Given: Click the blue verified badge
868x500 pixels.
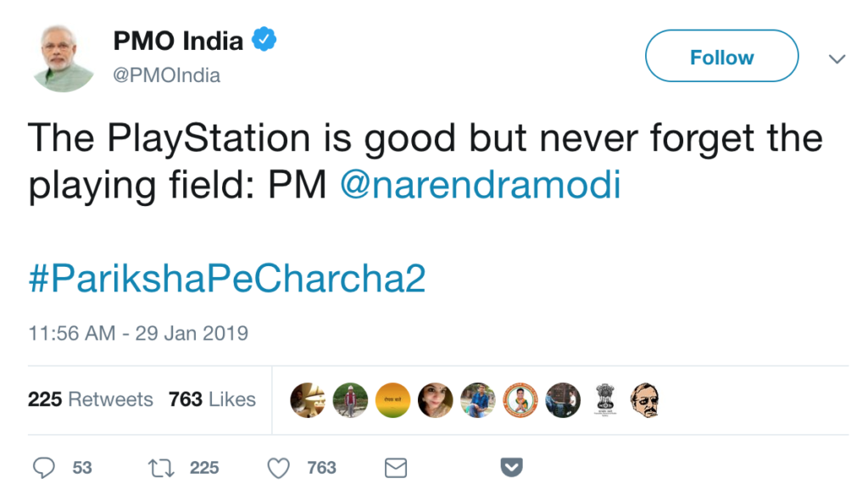Looking at the screenshot, I should point(264,40).
